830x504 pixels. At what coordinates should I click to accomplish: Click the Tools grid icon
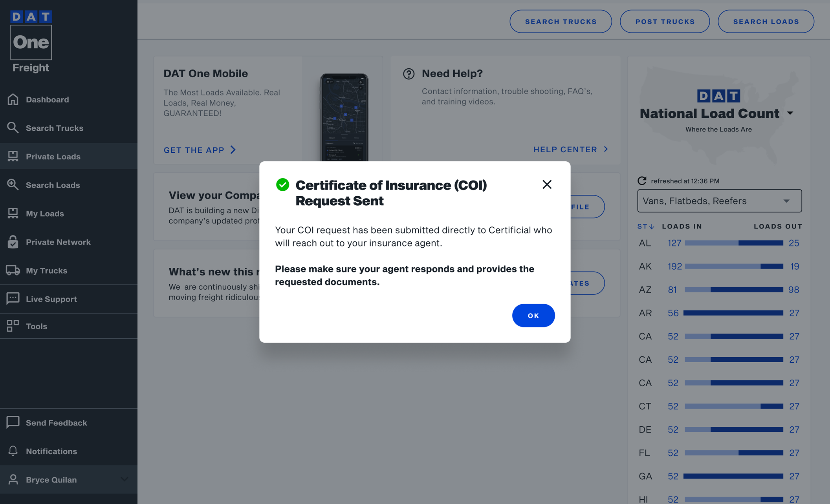13,326
